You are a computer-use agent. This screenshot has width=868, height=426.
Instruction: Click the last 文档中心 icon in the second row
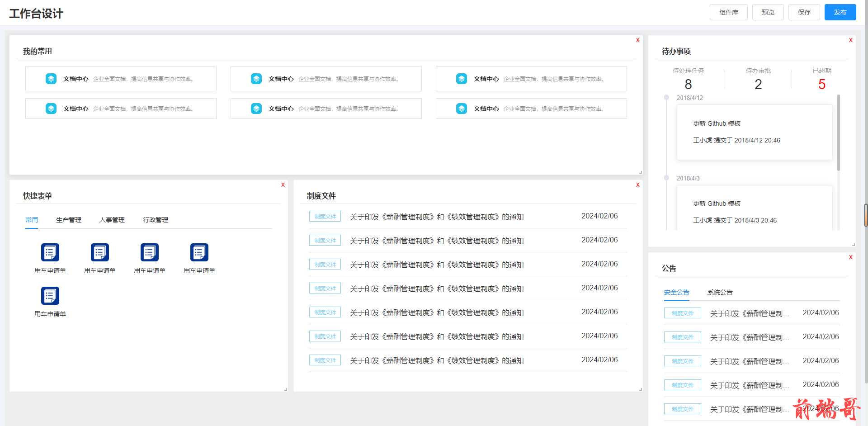pyautogui.click(x=462, y=109)
